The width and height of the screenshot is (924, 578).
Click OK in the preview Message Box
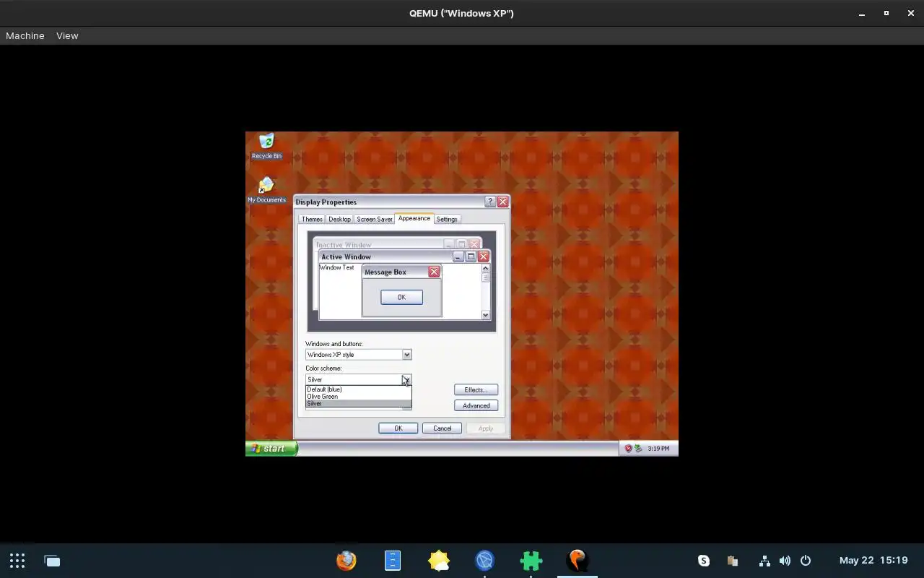point(401,297)
